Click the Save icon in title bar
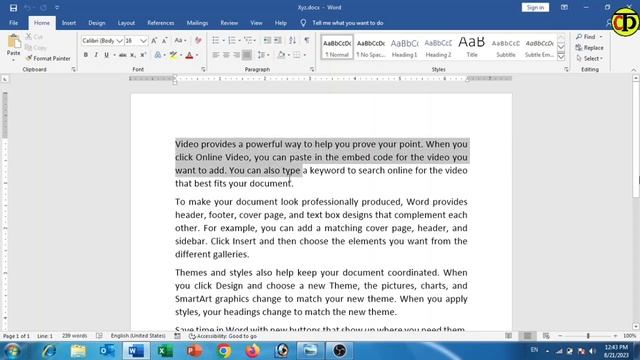The width and height of the screenshot is (640, 360). (13, 8)
